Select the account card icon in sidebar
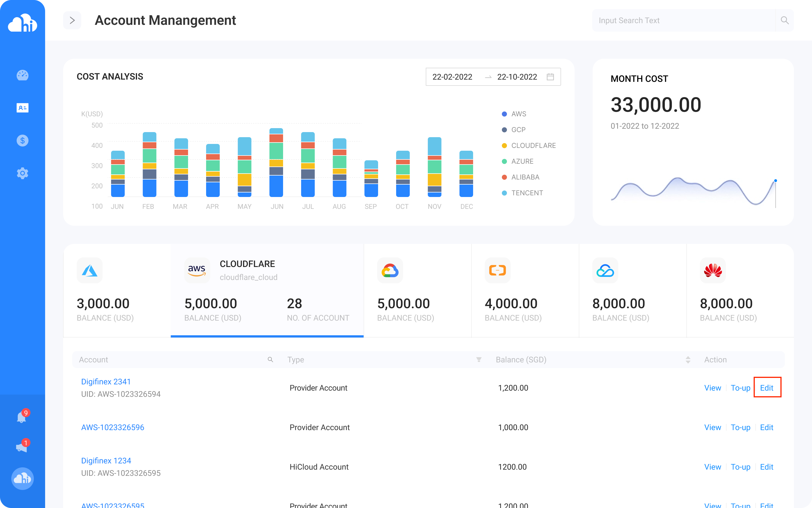Screen dimensions: 812x508 click(23, 108)
